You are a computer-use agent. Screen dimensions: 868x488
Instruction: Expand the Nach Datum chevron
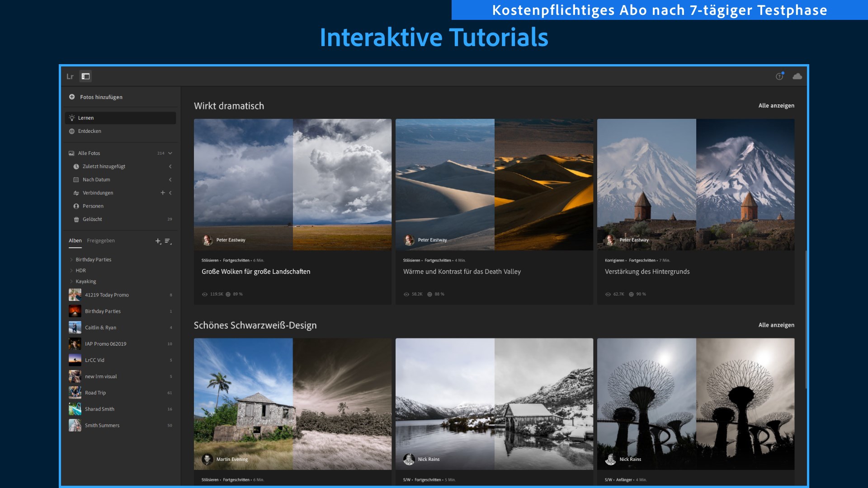[x=170, y=180]
